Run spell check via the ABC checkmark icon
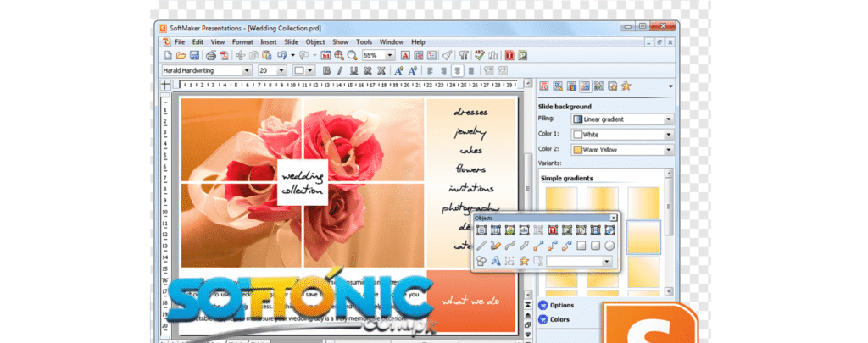This screenshot has width=868, height=343. pos(480,55)
